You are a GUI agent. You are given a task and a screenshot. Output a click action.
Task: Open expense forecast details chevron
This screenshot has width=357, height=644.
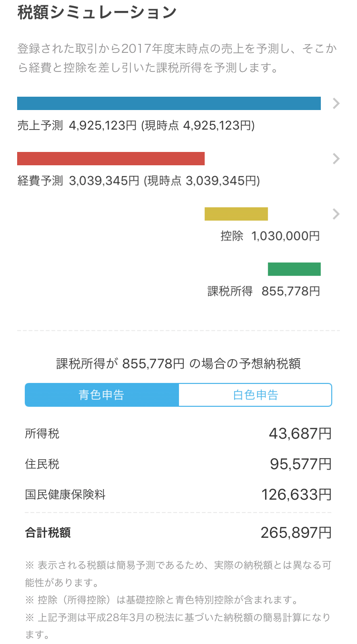click(336, 159)
